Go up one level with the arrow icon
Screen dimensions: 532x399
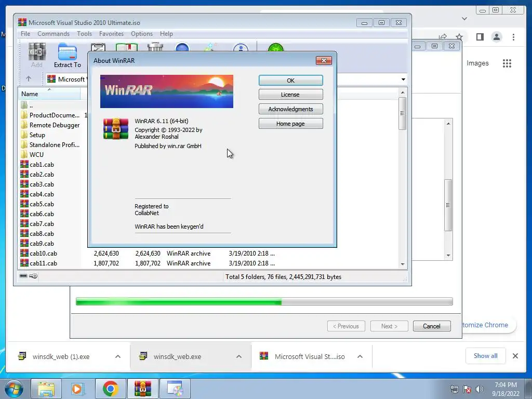29,79
